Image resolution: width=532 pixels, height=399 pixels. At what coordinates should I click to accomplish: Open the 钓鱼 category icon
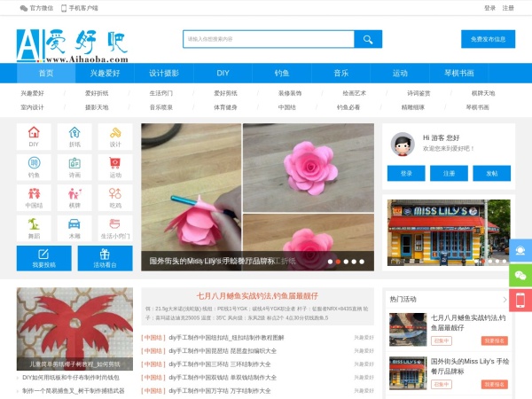point(34,167)
